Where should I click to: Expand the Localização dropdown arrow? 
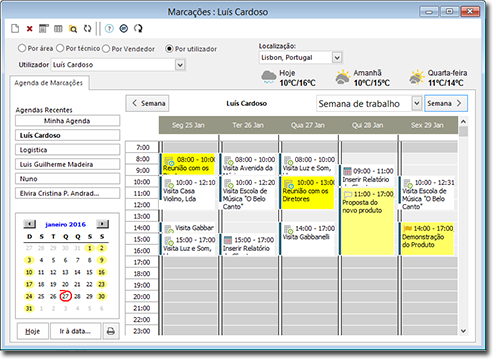[x=337, y=58]
